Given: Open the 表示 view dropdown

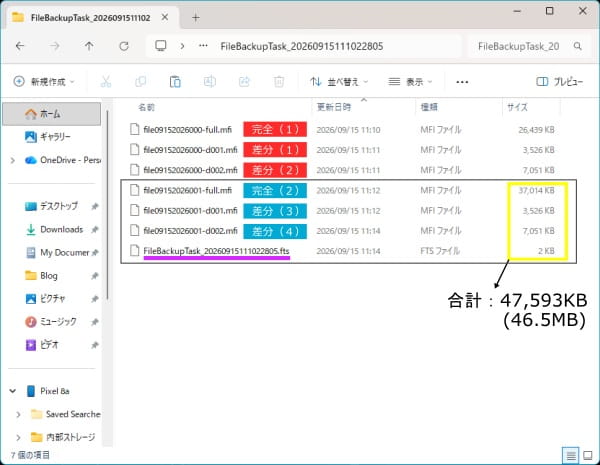Looking at the screenshot, I should click(x=410, y=82).
